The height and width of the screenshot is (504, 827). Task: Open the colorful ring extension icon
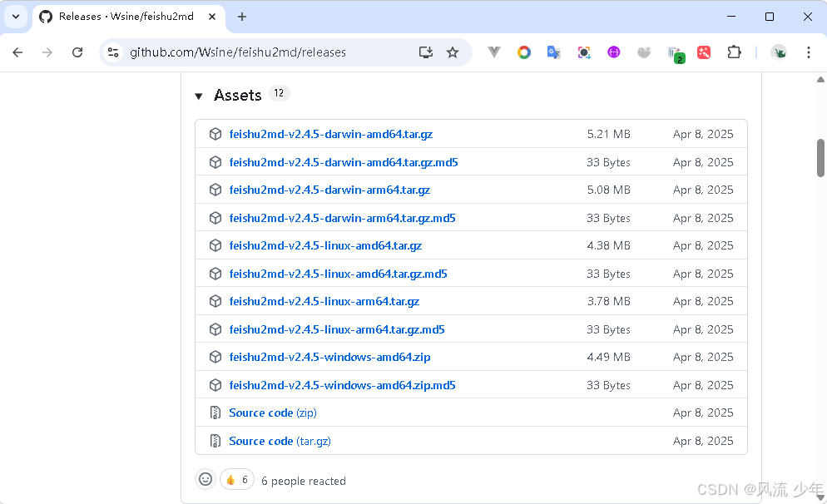[523, 52]
